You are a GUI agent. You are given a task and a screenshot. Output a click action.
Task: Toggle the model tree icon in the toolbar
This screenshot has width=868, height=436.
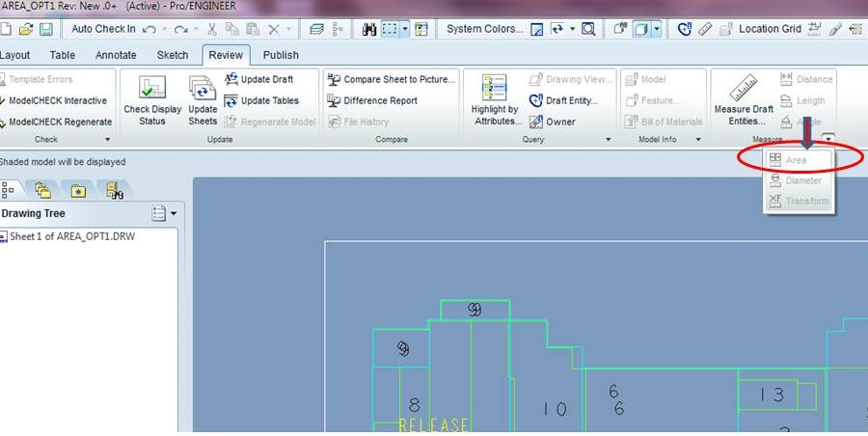(338, 29)
